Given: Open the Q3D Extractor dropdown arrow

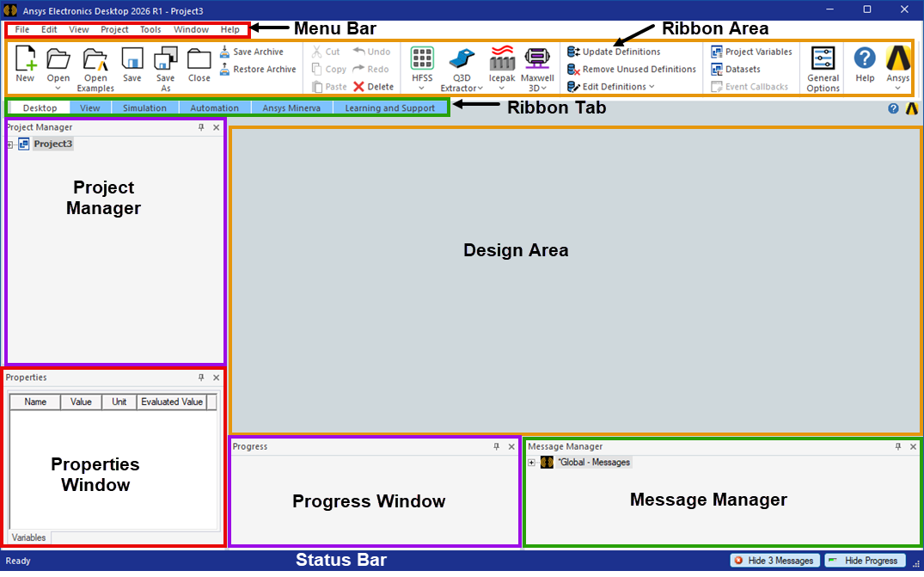Looking at the screenshot, I should point(480,89).
